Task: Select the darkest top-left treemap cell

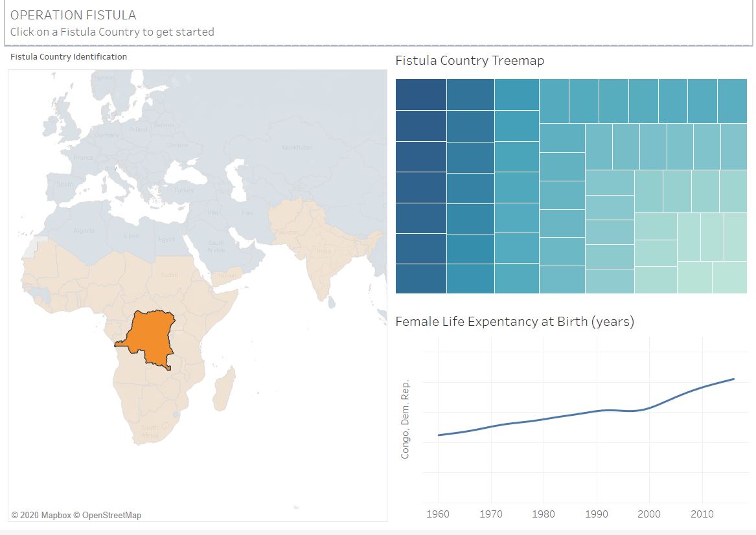Action: tap(421, 95)
